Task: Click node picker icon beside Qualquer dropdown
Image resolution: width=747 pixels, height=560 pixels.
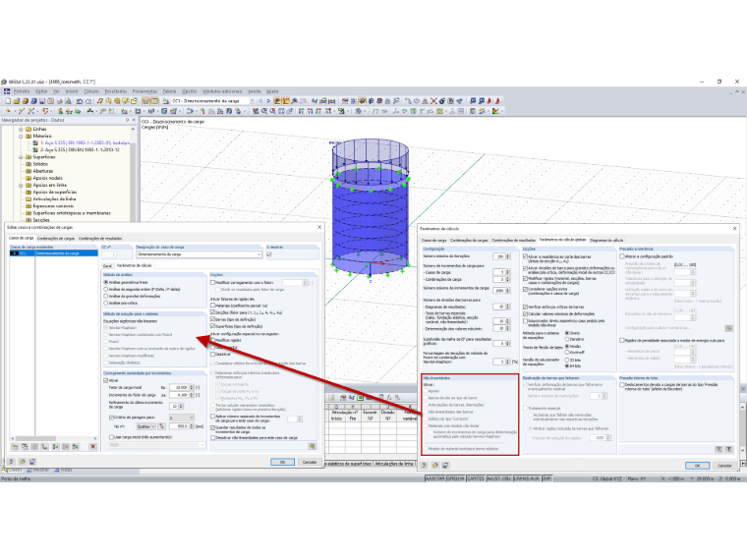Action: click(x=161, y=426)
